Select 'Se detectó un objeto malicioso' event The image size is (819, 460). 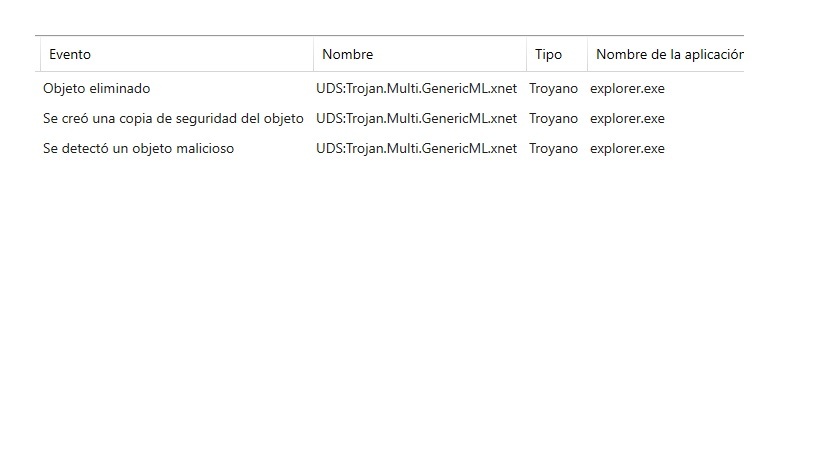click(x=138, y=149)
